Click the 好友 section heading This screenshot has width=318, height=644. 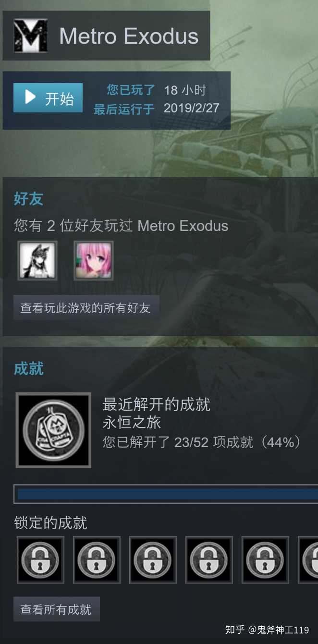click(x=28, y=198)
